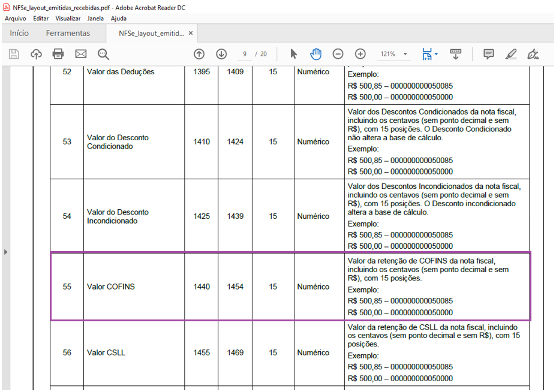The width and height of the screenshot is (556, 392).
Task: Click the start position value 1410
Action: click(202, 142)
